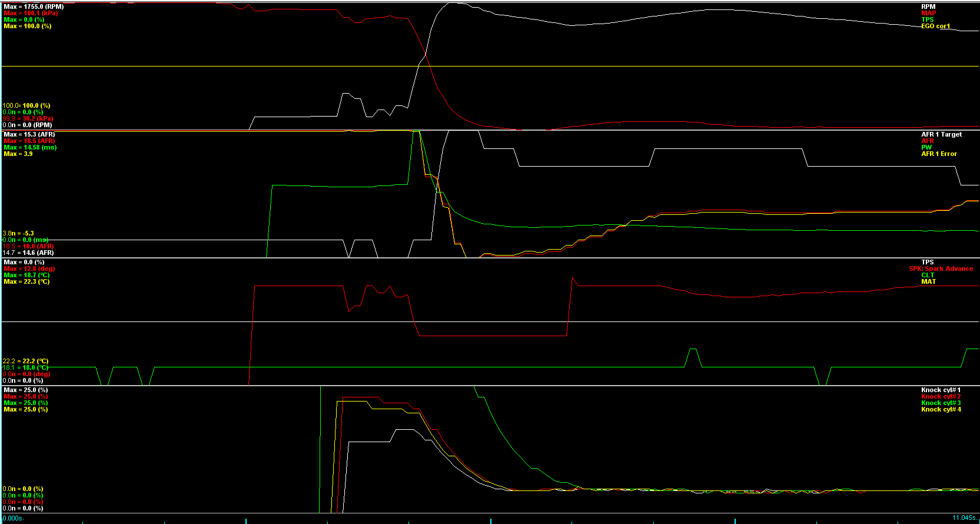This screenshot has height=524, width=980.
Task: Click the white "Max = 25.0 (%)" knock readout
Action: click(x=26, y=390)
